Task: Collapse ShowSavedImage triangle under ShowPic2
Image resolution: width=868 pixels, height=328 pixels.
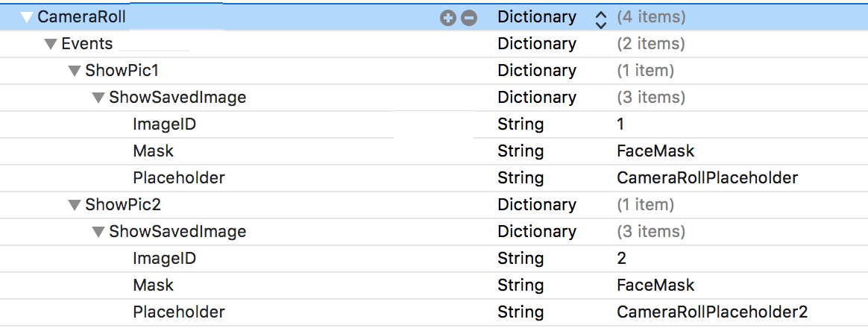Action: tap(98, 232)
